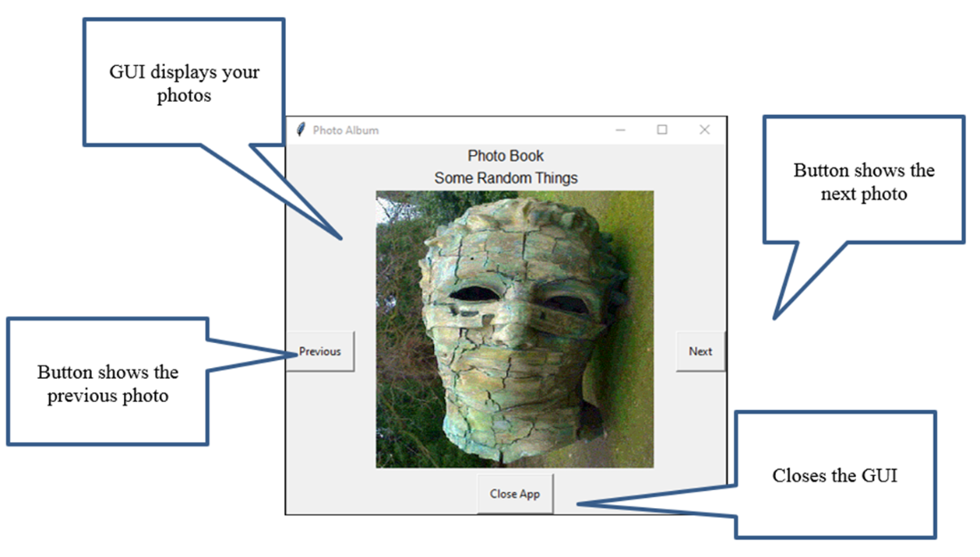Click the displayed sculpture photo
This screenshot has height=557, width=980.
pyautogui.click(x=515, y=330)
